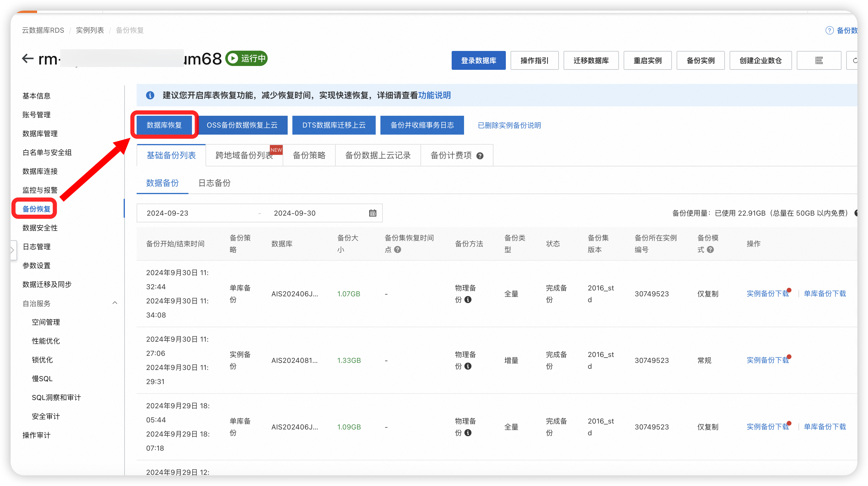Screen dimensions: 868x486
Task: Select the 数据备份 sub-tab
Action: coord(163,183)
